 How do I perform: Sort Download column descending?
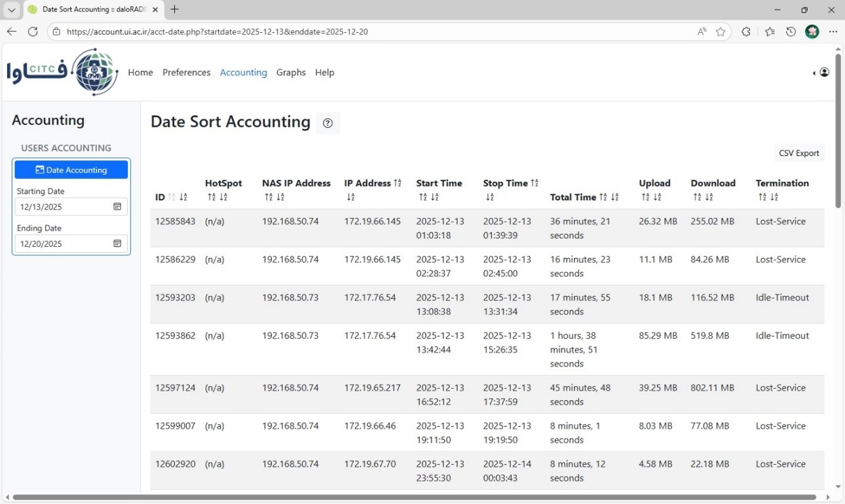709,197
